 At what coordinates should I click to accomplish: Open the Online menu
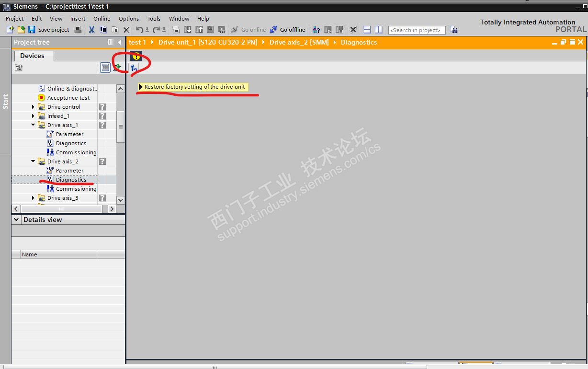tap(102, 19)
